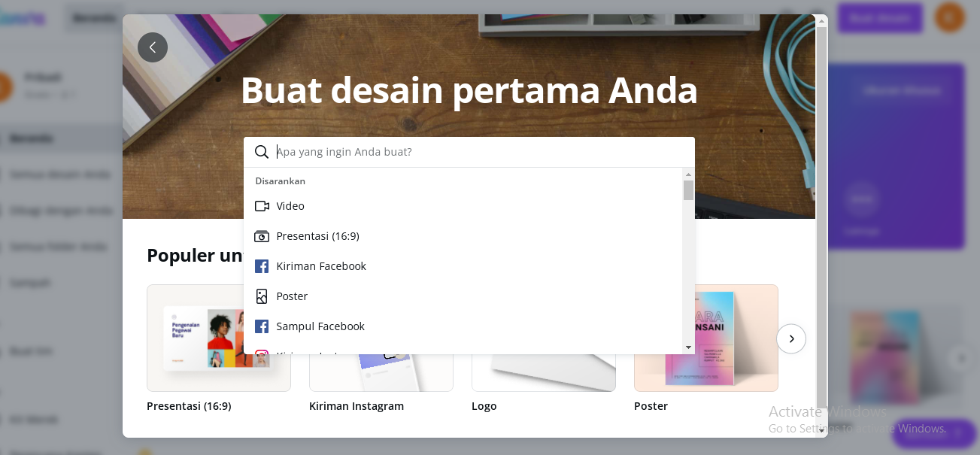Click background carousel right arrow at far right
The width and height of the screenshot is (980, 455).
tap(960, 358)
